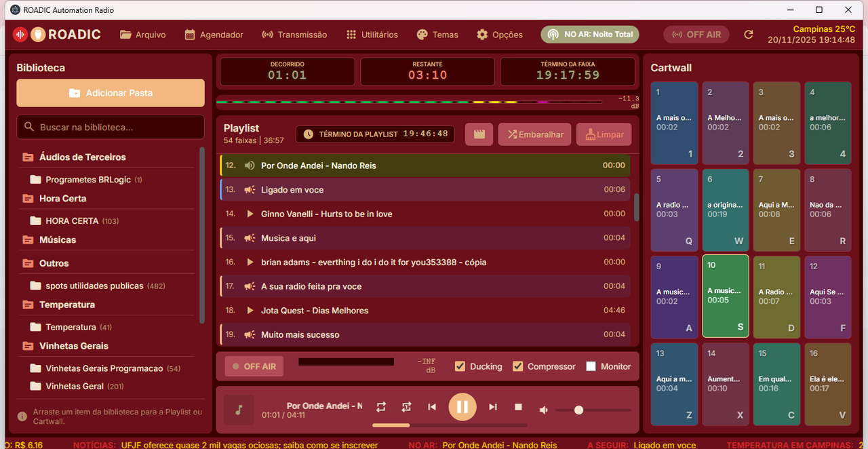Trigger cartwall pad 8 Nao da

pyautogui.click(x=828, y=210)
